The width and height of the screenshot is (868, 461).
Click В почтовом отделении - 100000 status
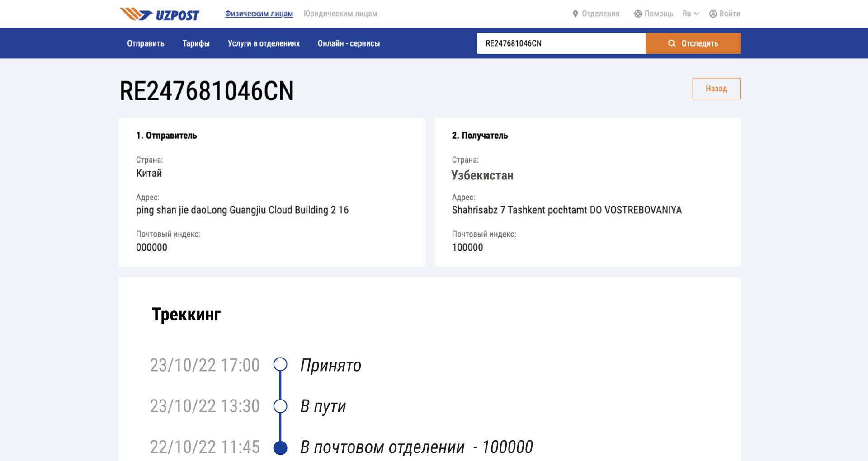[416, 447]
